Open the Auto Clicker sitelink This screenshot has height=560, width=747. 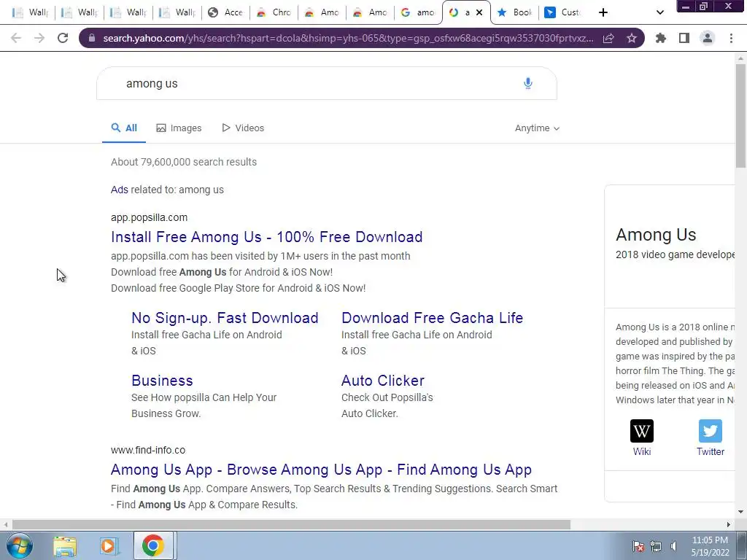pyautogui.click(x=382, y=381)
